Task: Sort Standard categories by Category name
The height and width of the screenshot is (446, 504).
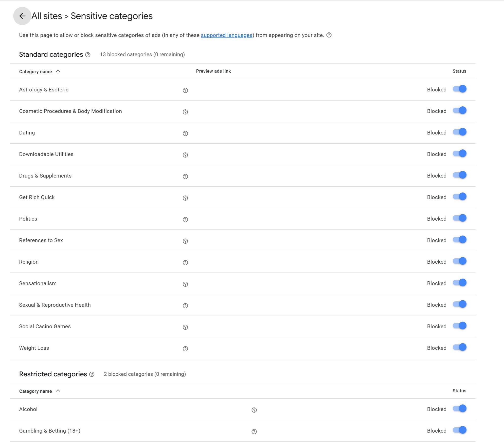Action: pos(40,72)
